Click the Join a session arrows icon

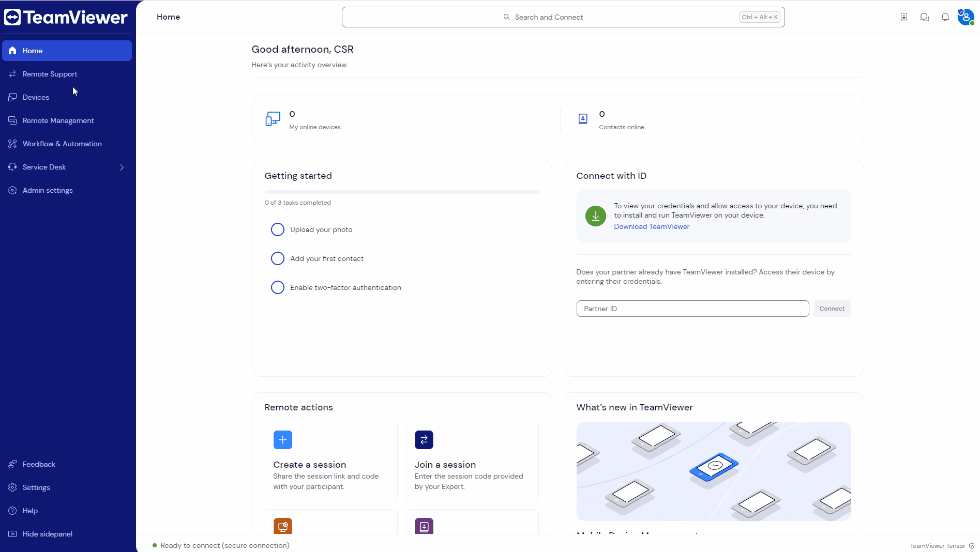pyautogui.click(x=424, y=440)
